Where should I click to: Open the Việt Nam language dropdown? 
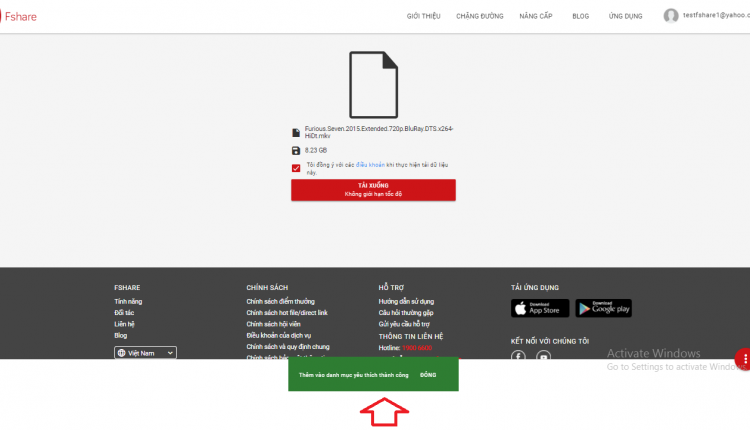(x=145, y=353)
